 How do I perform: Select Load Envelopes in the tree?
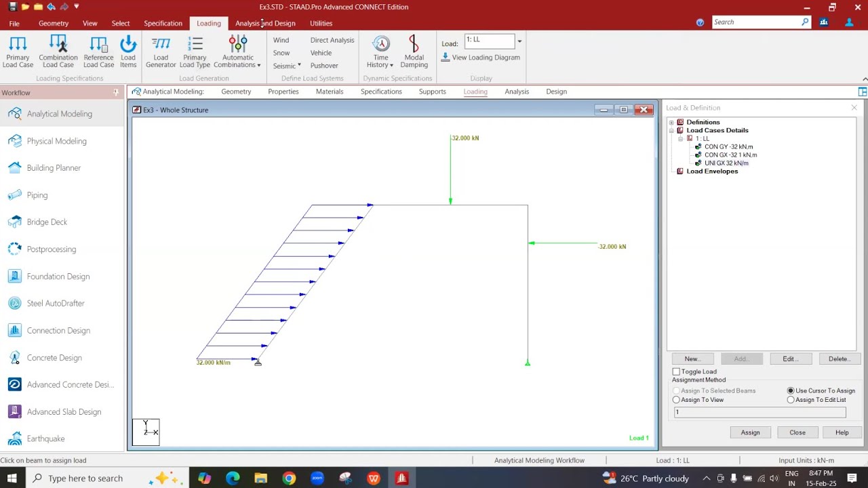click(712, 171)
